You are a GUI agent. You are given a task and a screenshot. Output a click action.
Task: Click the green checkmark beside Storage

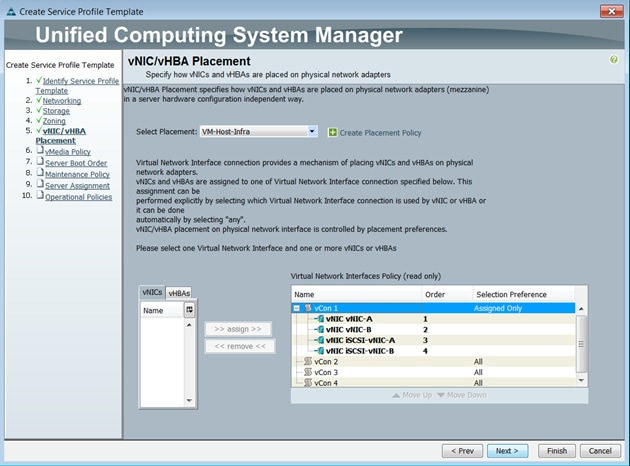(39, 110)
